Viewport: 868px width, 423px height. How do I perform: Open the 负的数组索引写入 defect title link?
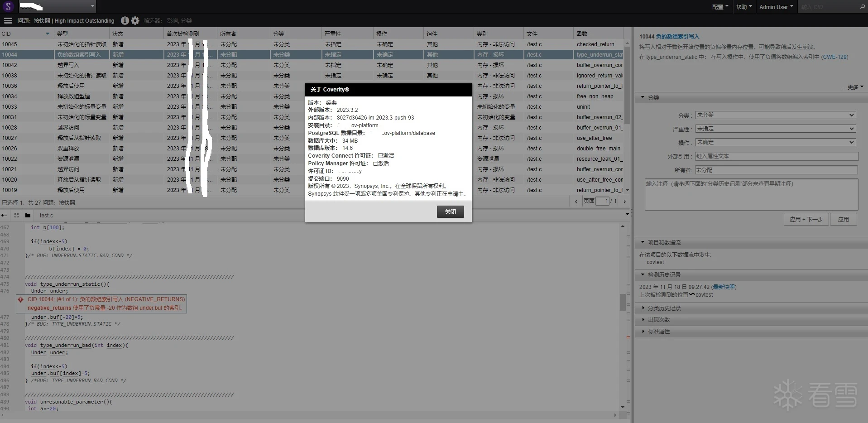point(677,37)
